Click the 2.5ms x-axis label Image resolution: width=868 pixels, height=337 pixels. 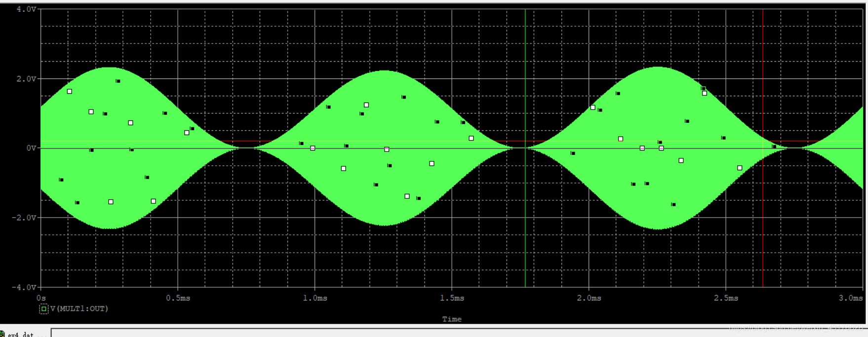pos(726,298)
